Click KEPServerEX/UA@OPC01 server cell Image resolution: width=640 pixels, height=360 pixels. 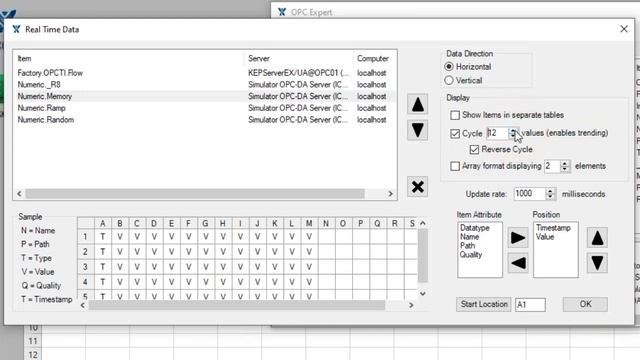click(299, 73)
